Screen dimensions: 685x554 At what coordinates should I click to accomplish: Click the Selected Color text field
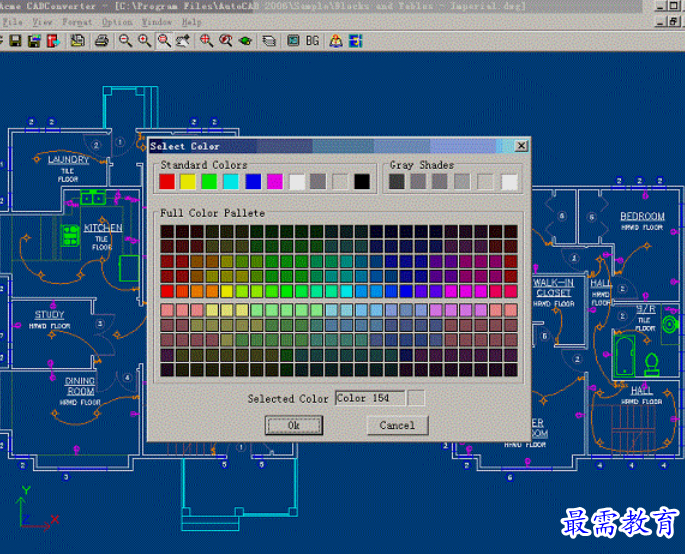pos(370,398)
